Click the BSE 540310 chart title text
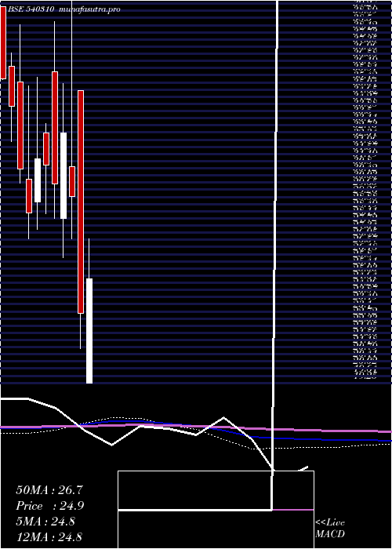The height and width of the screenshot is (549, 392). coord(31,9)
